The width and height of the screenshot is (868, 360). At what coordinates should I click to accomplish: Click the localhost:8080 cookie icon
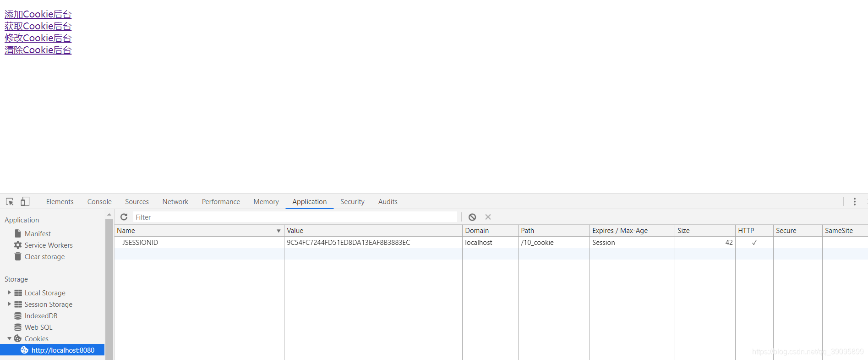pos(25,350)
